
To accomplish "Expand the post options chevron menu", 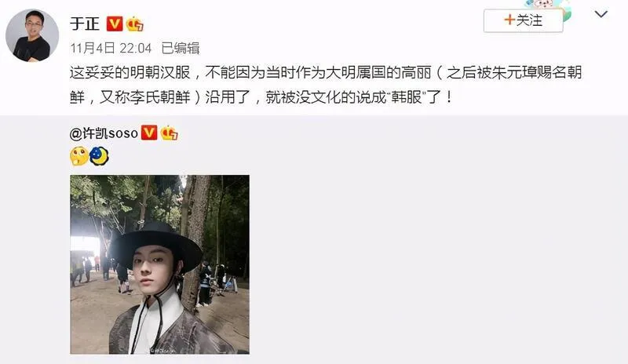I will 601,14.
